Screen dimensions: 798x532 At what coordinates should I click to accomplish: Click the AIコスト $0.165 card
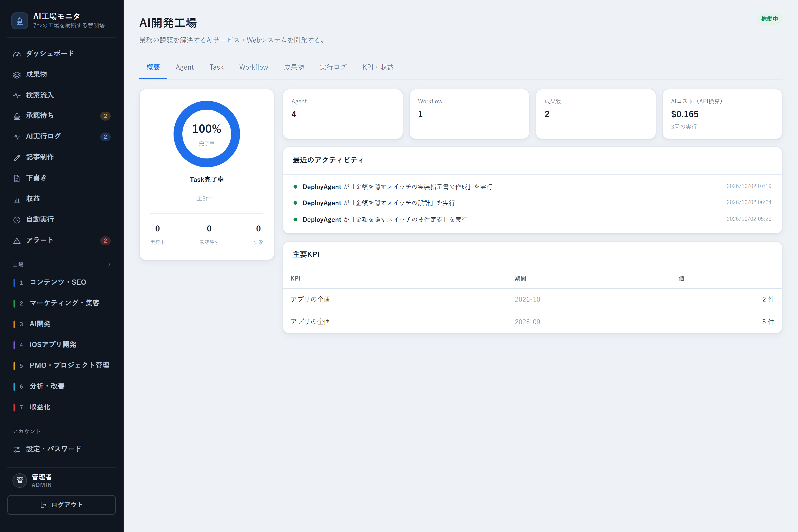[x=722, y=114]
